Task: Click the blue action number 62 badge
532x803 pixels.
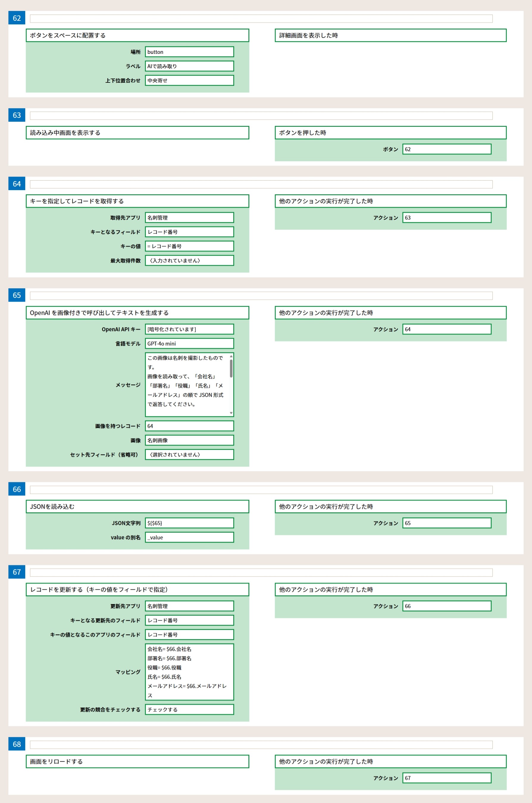Action: (x=17, y=18)
